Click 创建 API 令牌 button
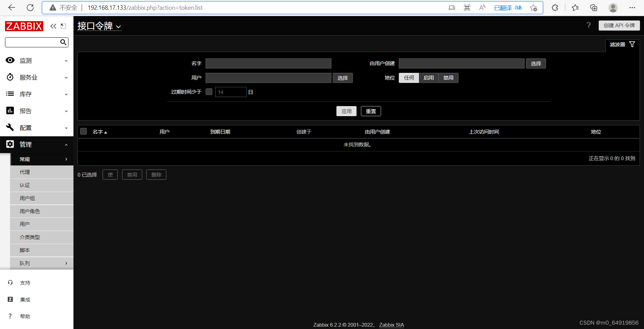644x329 pixels. point(619,26)
